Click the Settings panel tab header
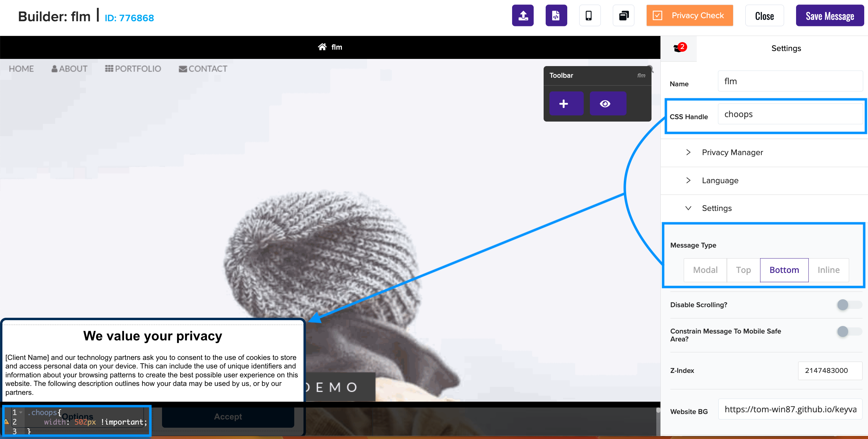The width and height of the screenshot is (868, 439). pos(786,48)
